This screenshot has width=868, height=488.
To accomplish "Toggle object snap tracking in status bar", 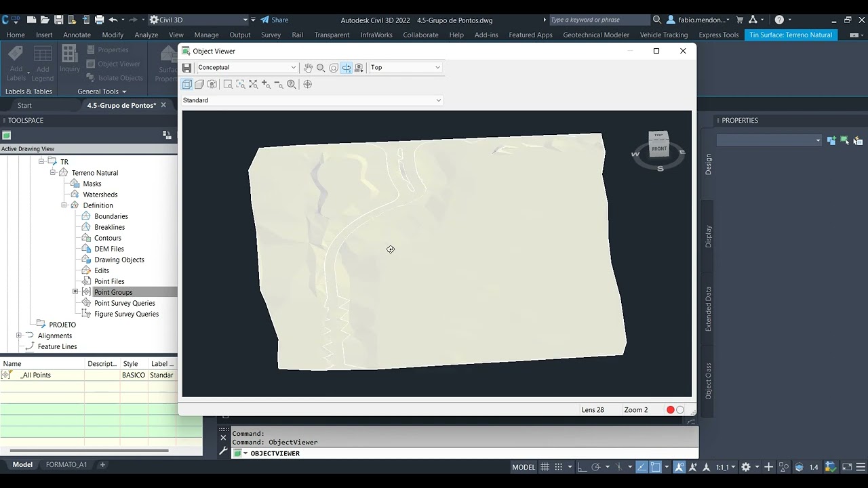I will click(642, 467).
